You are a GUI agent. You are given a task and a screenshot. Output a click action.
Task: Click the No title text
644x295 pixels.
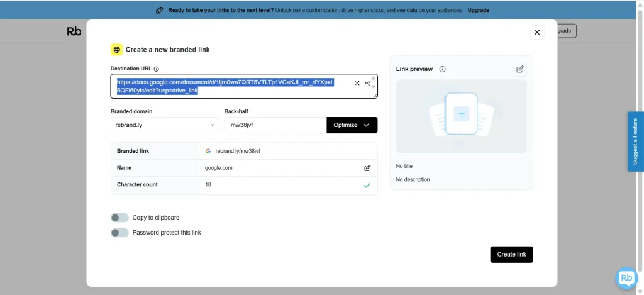coord(404,167)
